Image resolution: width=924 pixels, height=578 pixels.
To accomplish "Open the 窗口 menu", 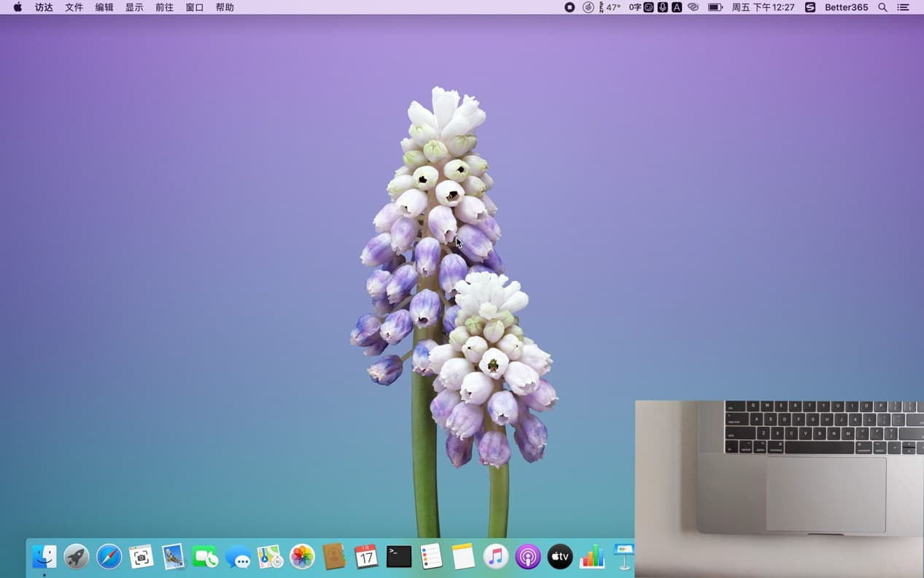I will coord(195,7).
